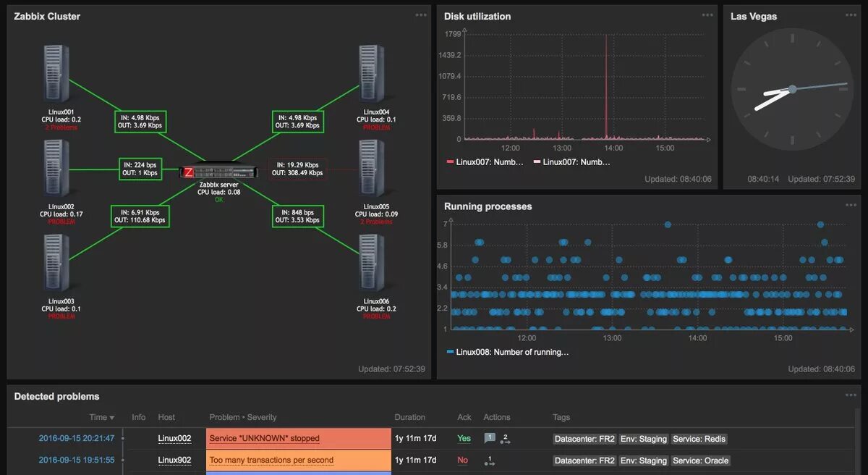
Task: Click the 'Problem • Severity' column header
Action: tap(243, 417)
